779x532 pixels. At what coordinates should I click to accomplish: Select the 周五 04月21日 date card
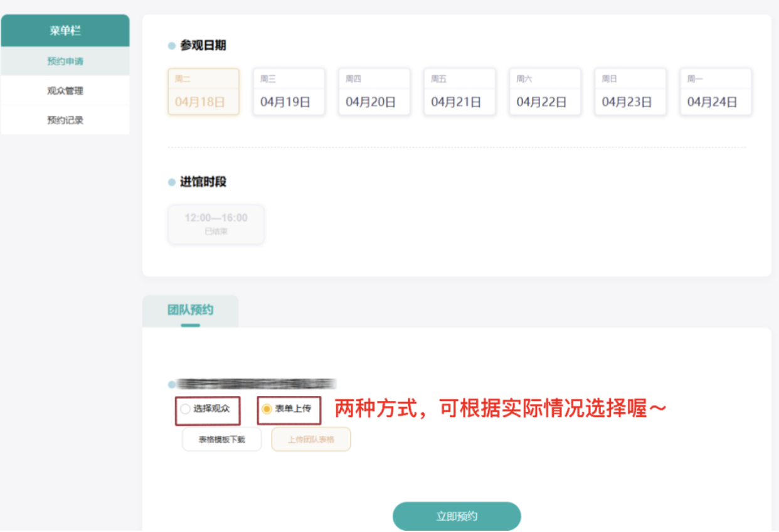[x=459, y=92]
